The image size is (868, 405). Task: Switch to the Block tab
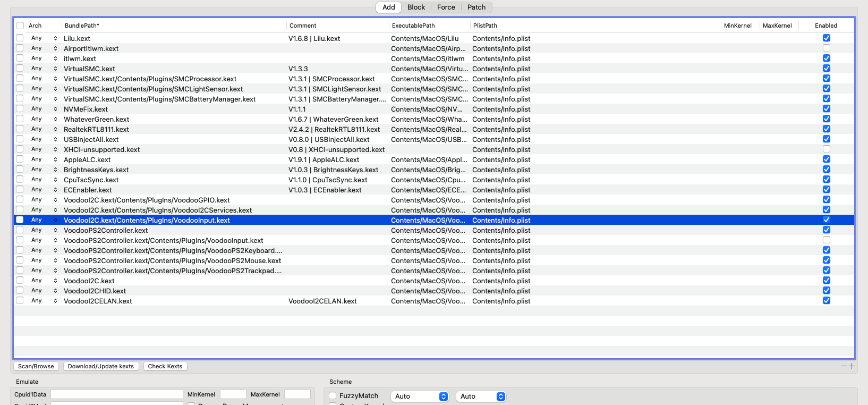click(x=416, y=7)
